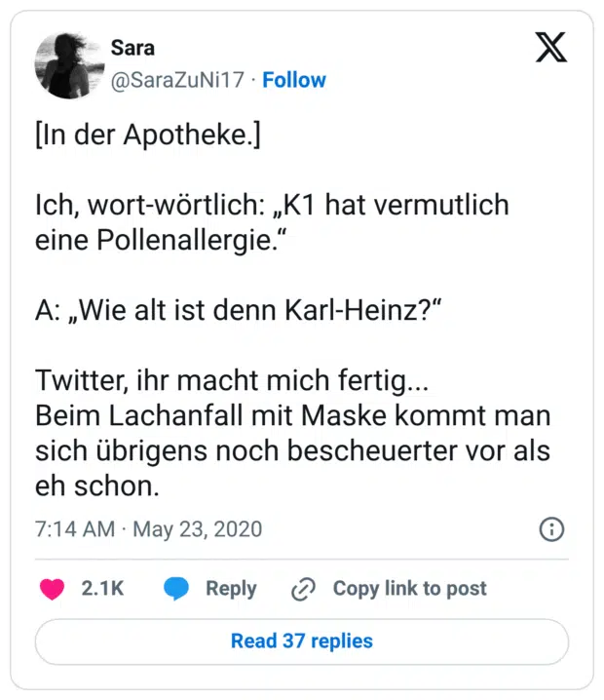Click the X logo

coord(550,47)
